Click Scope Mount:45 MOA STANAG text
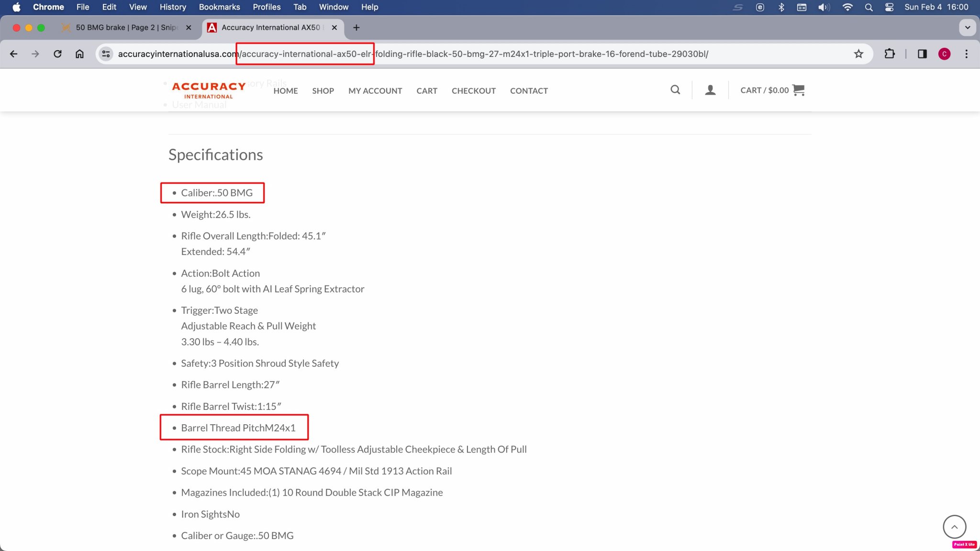Viewport: 980px width, 551px height. pos(316,471)
